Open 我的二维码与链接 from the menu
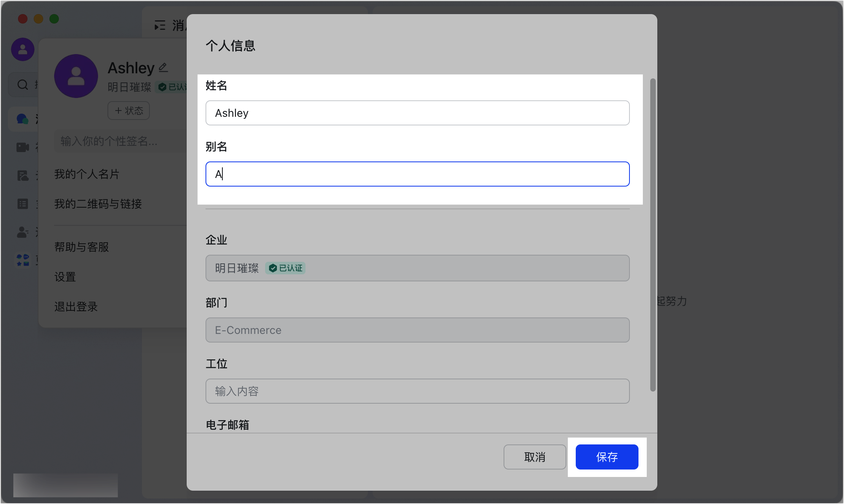Viewport: 844px width, 504px height. [98, 204]
